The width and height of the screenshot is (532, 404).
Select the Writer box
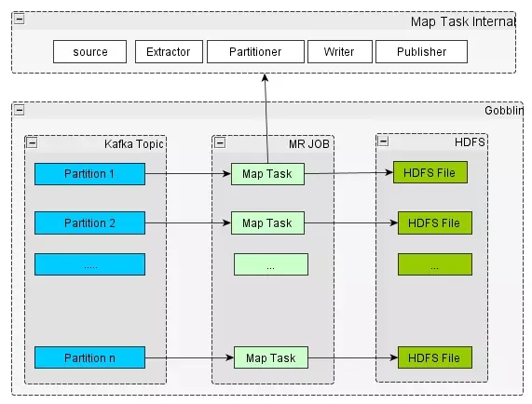click(340, 52)
